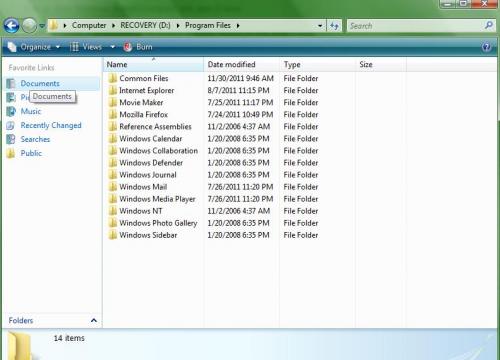Sort by Size column header
Screen dimensions: 500x360
tap(381, 65)
